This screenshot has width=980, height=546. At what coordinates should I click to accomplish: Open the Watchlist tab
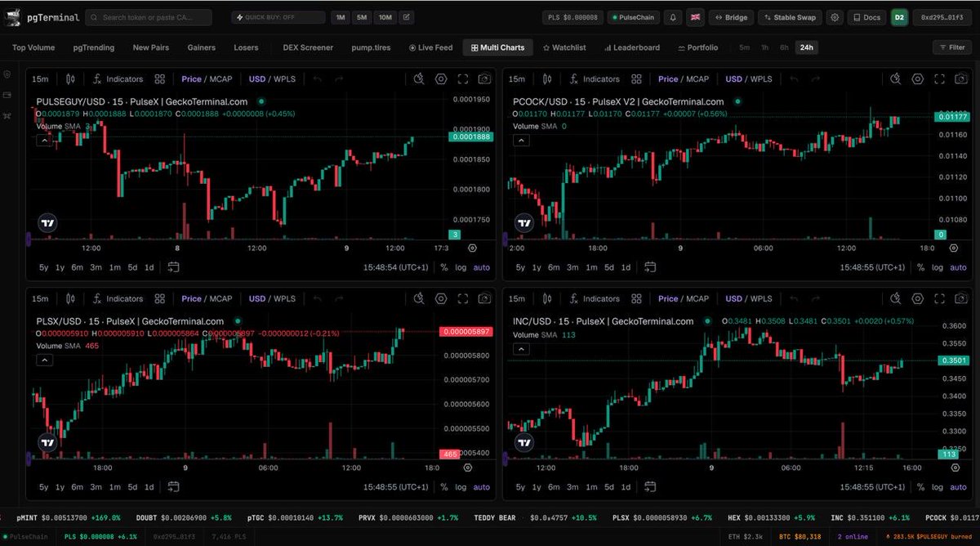click(x=564, y=47)
